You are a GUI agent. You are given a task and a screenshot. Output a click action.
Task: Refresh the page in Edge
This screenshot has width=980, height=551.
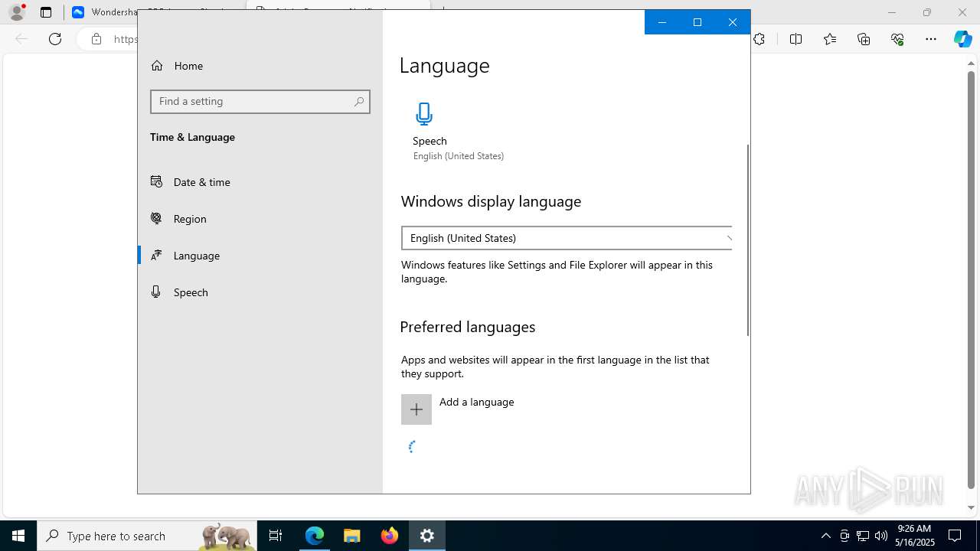pos(55,39)
